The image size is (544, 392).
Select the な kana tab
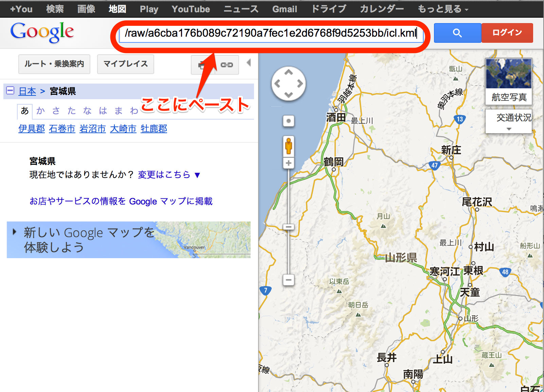pyautogui.click(x=87, y=111)
